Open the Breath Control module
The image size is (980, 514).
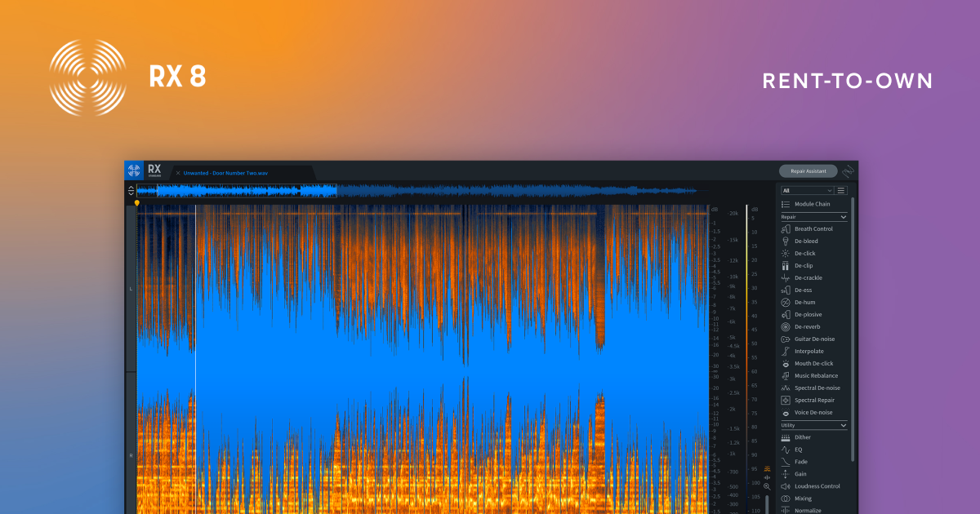(807, 229)
